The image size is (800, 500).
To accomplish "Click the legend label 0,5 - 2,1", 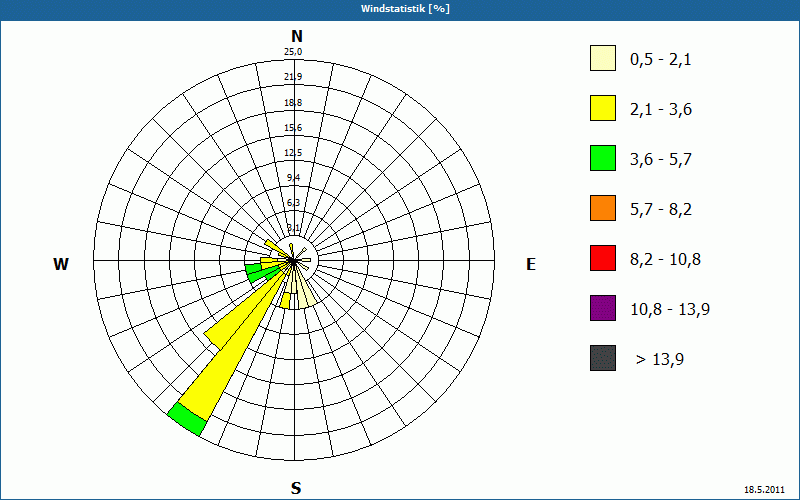I will (661, 60).
